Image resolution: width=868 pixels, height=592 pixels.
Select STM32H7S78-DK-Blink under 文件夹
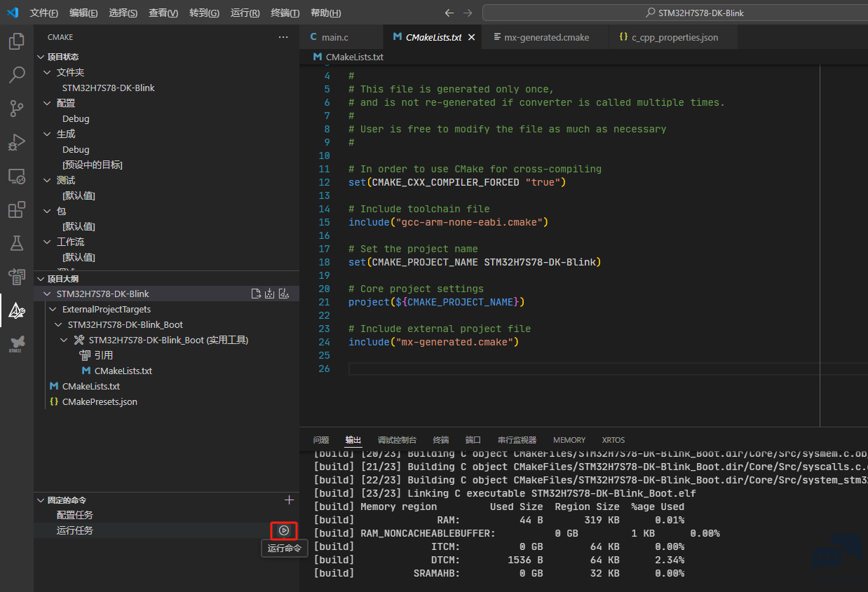click(x=109, y=88)
